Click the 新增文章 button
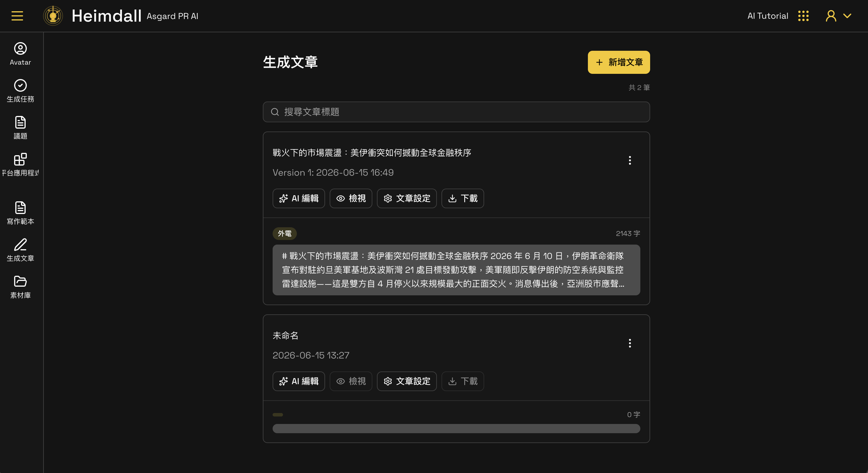The width and height of the screenshot is (868, 473). (x=619, y=62)
